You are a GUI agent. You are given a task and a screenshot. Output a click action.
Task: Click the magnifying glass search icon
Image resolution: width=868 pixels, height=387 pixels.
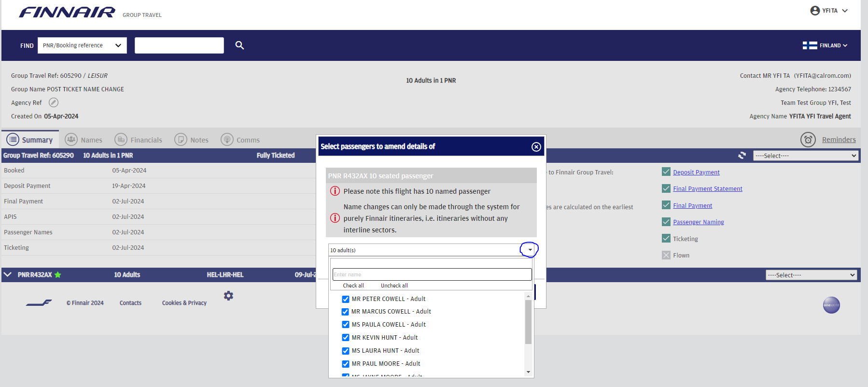click(239, 45)
